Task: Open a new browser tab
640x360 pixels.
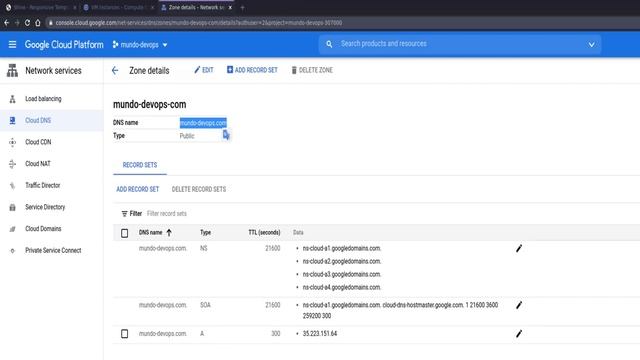Action: 242,7
